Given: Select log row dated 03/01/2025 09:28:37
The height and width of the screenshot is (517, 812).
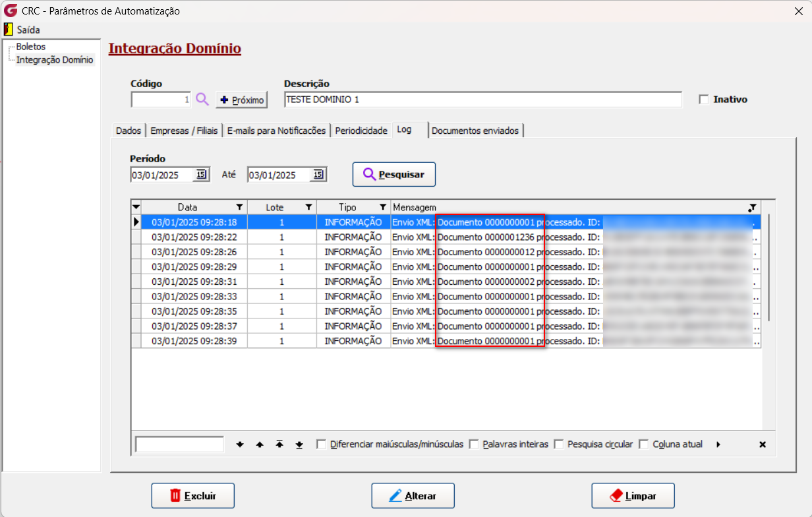Looking at the screenshot, I should coord(446,326).
